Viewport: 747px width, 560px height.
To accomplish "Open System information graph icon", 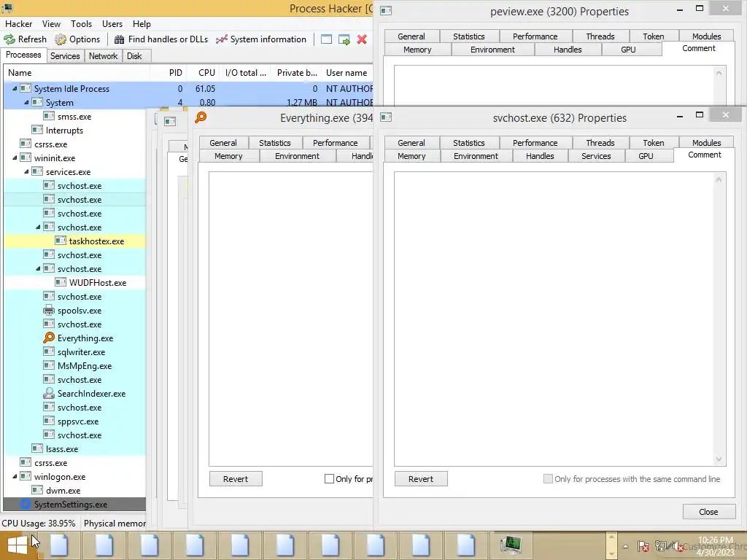I will coord(222,39).
